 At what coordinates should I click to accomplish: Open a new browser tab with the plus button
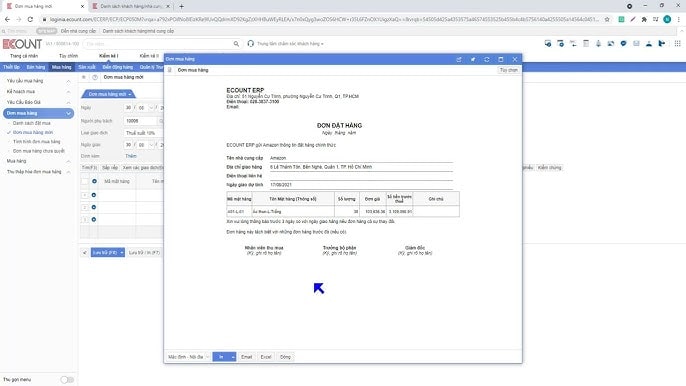[x=182, y=6]
